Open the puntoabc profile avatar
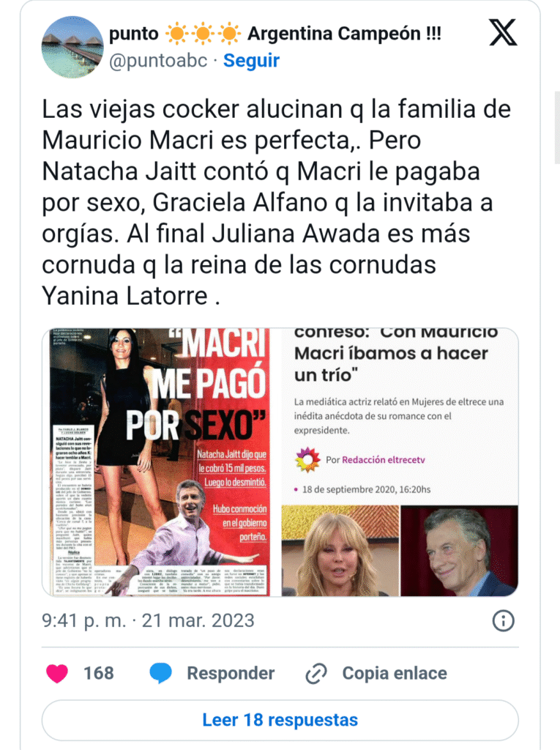The height and width of the screenshot is (750, 560). pos(72,47)
